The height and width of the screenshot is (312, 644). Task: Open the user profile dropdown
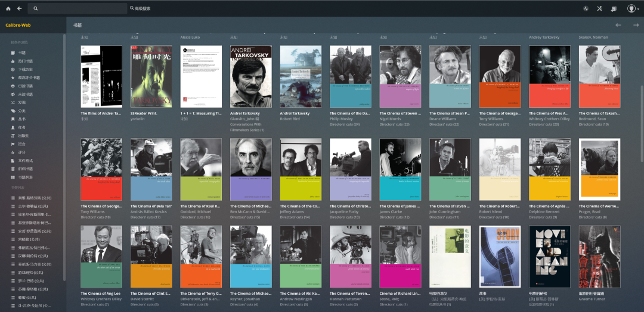(633, 8)
